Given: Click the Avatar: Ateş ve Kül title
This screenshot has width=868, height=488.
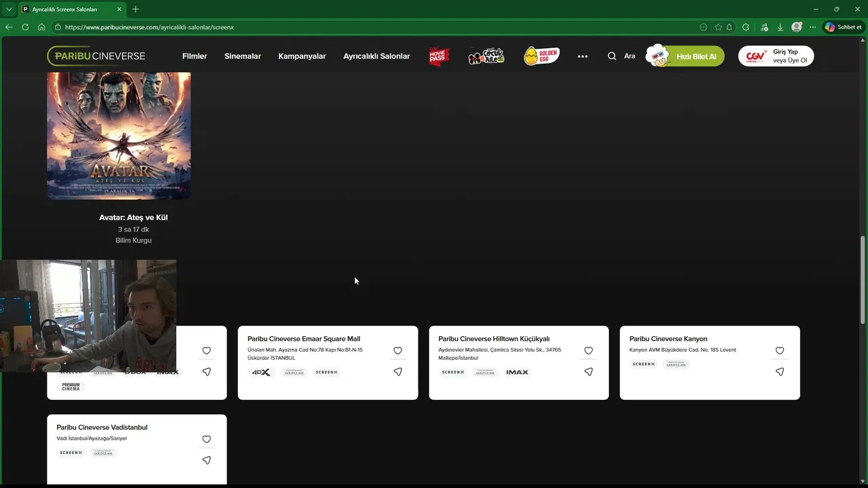Looking at the screenshot, I should [134, 218].
